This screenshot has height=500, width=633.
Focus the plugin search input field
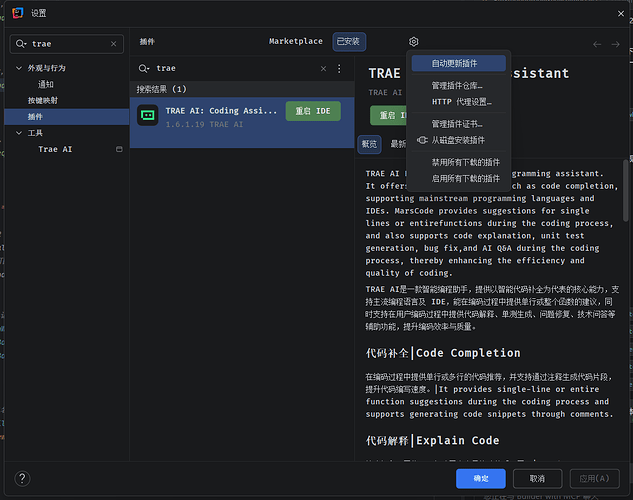tap(236, 69)
